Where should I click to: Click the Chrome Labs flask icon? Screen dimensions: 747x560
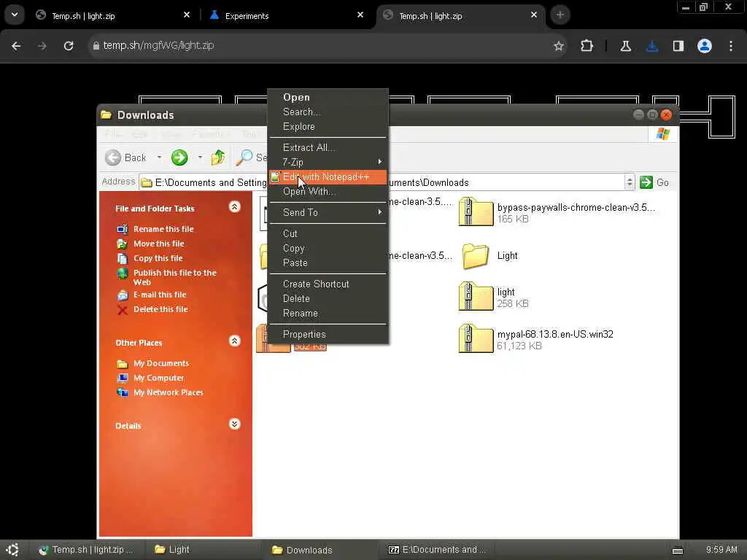pos(625,46)
